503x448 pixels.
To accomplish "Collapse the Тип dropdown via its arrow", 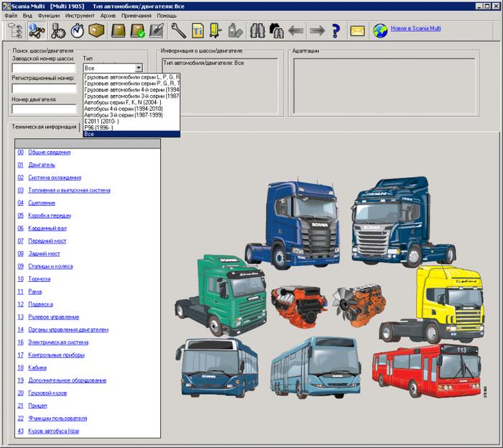I will coord(137,68).
